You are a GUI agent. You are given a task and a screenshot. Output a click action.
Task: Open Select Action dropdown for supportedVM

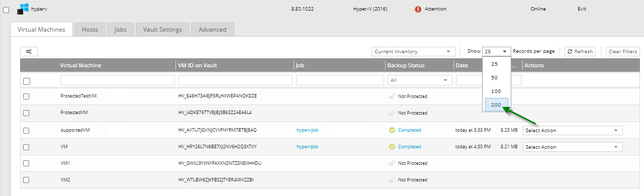tap(573, 130)
